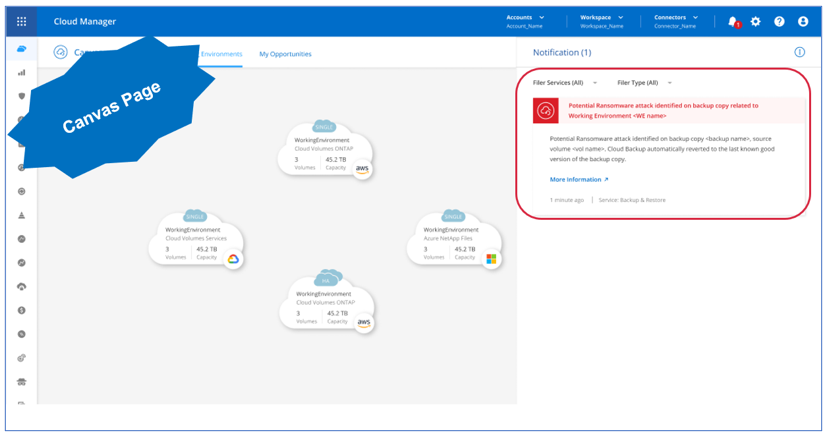Image resolution: width=823 pixels, height=440 pixels.
Task: Click the notification bell icon
Action: (x=732, y=21)
